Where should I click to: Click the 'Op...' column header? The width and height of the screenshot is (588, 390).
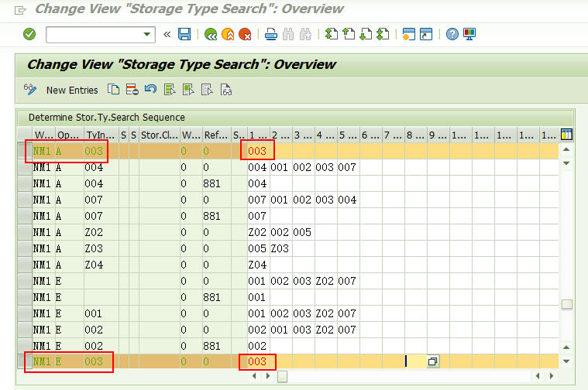click(x=69, y=135)
